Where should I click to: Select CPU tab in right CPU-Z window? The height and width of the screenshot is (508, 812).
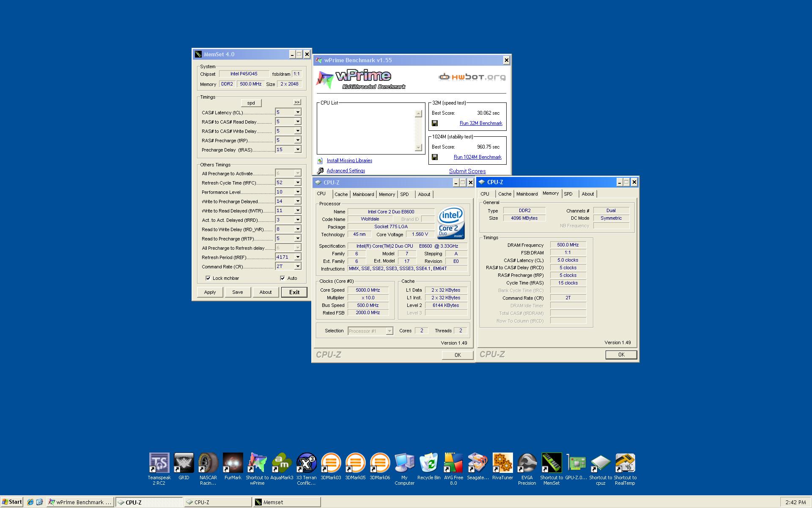pos(485,194)
